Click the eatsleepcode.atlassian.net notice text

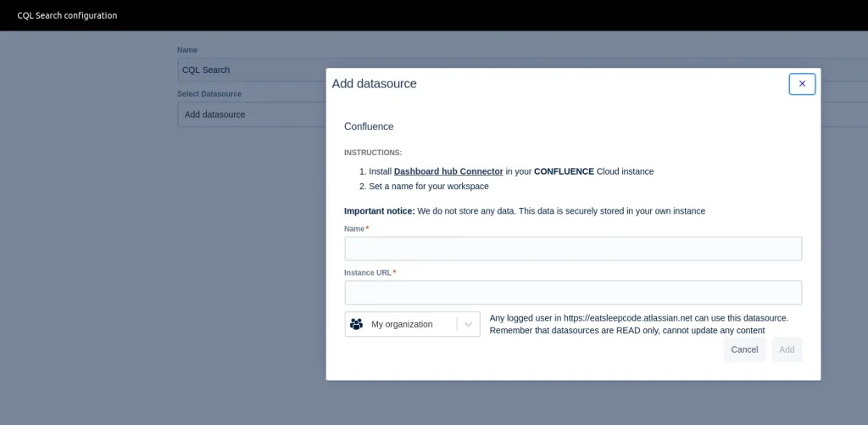639,318
